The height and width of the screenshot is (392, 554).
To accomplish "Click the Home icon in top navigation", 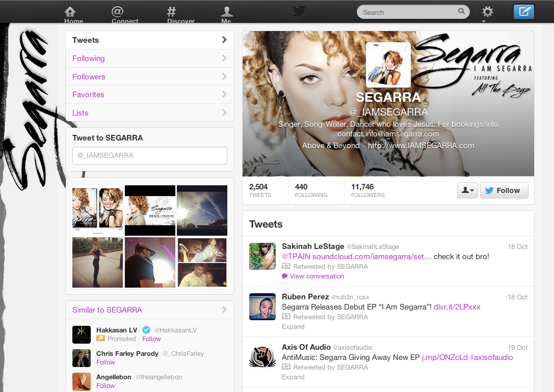I will [x=70, y=12].
